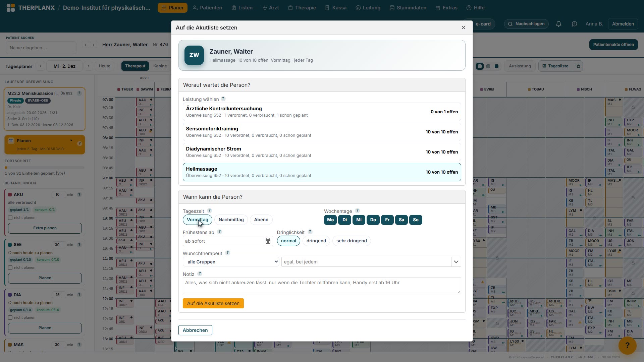Screen dimensions: 644x362
Task: Select the light density swatch near Auslastung
Action: (480, 66)
